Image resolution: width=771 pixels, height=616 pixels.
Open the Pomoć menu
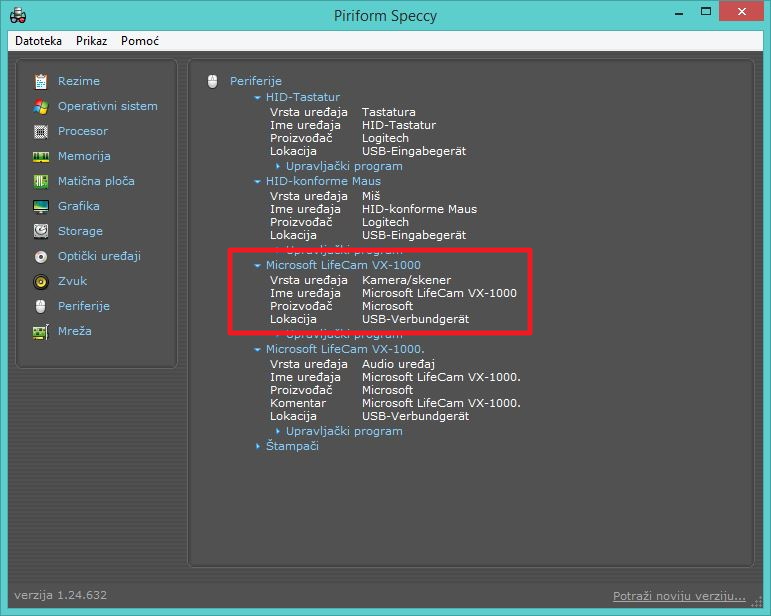click(140, 41)
